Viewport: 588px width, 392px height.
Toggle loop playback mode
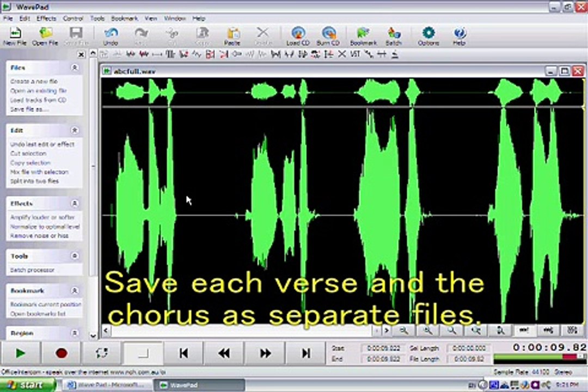point(102,353)
